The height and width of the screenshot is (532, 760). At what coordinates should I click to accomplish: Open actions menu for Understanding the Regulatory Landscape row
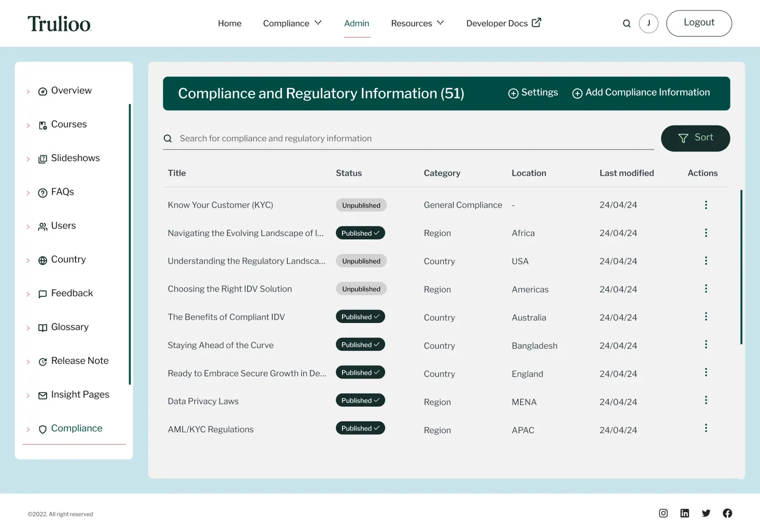click(x=706, y=261)
